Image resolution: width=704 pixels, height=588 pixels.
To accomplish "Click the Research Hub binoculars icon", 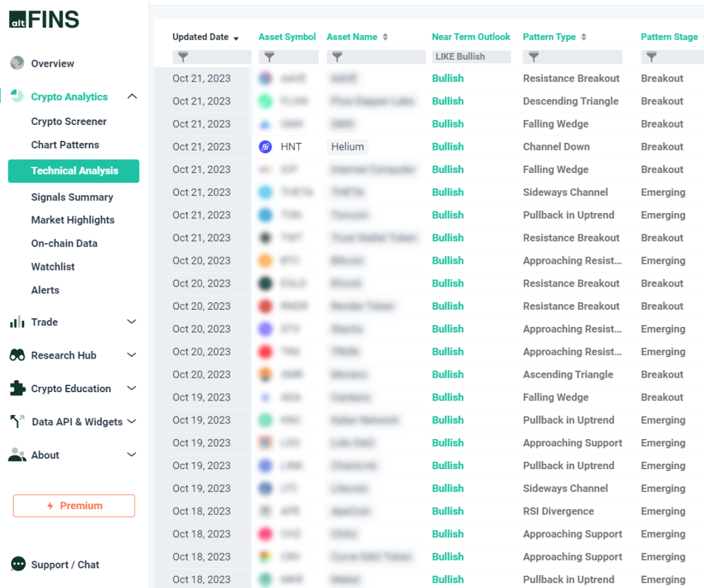I will pos(17,355).
